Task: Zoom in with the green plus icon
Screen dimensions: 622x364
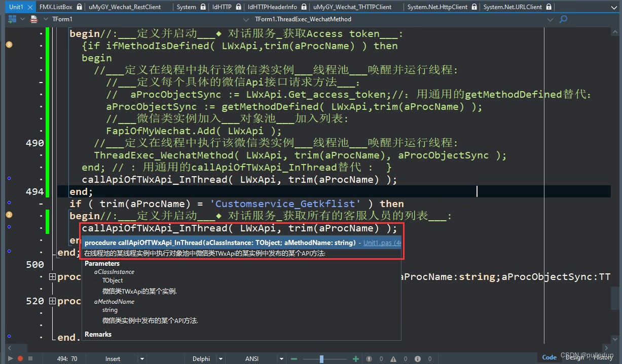Action: tap(355, 358)
